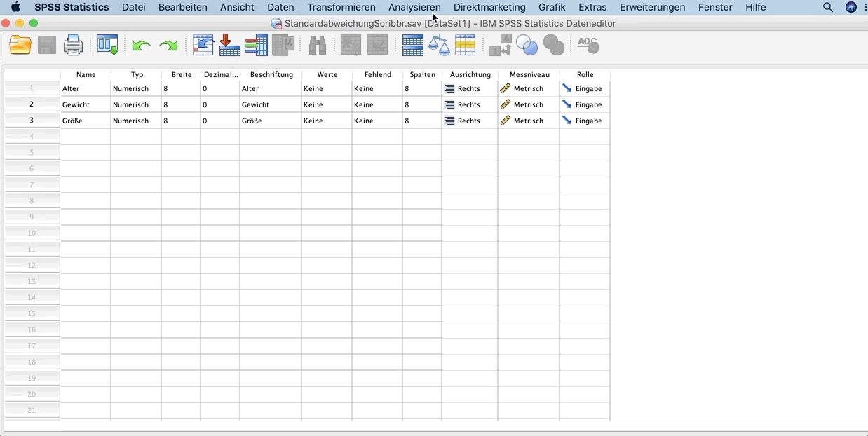This screenshot has width=868, height=436.
Task: Click the Insert variable icon
Action: coord(377,46)
